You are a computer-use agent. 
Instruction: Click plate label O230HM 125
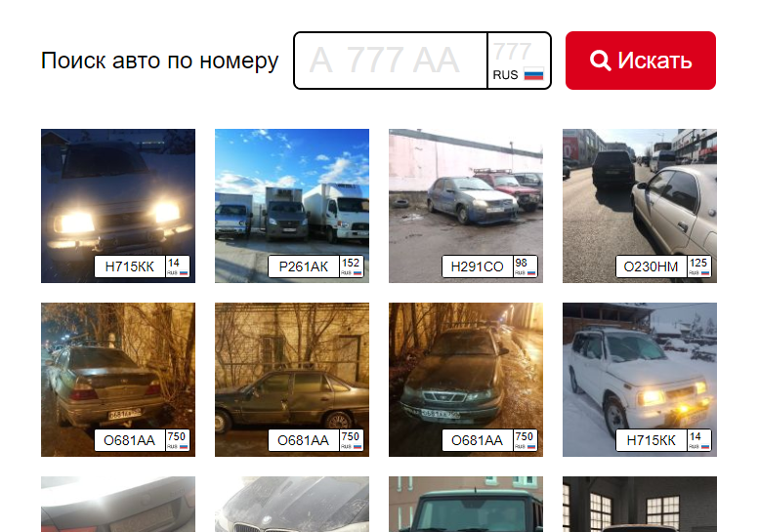point(663,266)
